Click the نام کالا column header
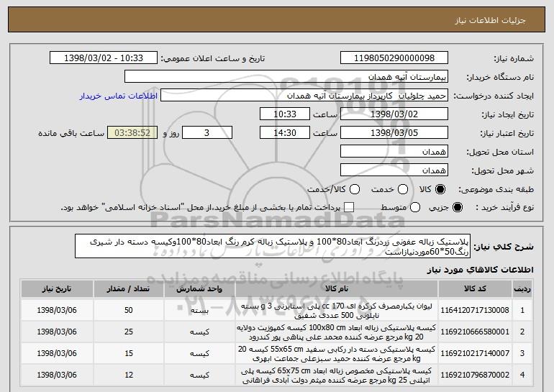Viewport: 554px width, 392px height. click(x=337, y=289)
